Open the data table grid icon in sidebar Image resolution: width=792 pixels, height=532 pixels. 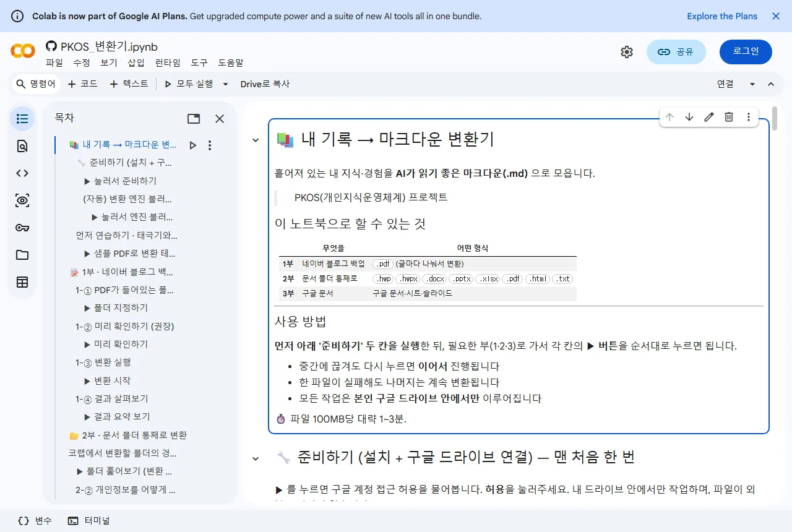coord(22,282)
